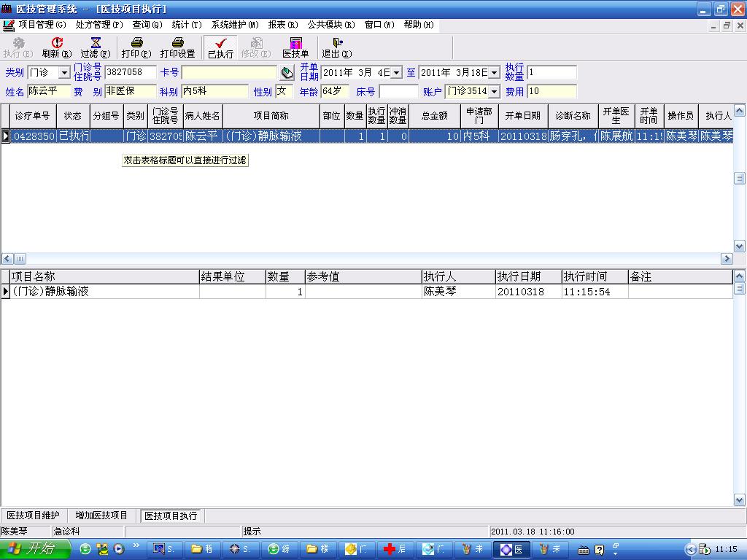Open the 过滤 filter tool
The width and height of the screenshot is (747, 560).
(96, 47)
